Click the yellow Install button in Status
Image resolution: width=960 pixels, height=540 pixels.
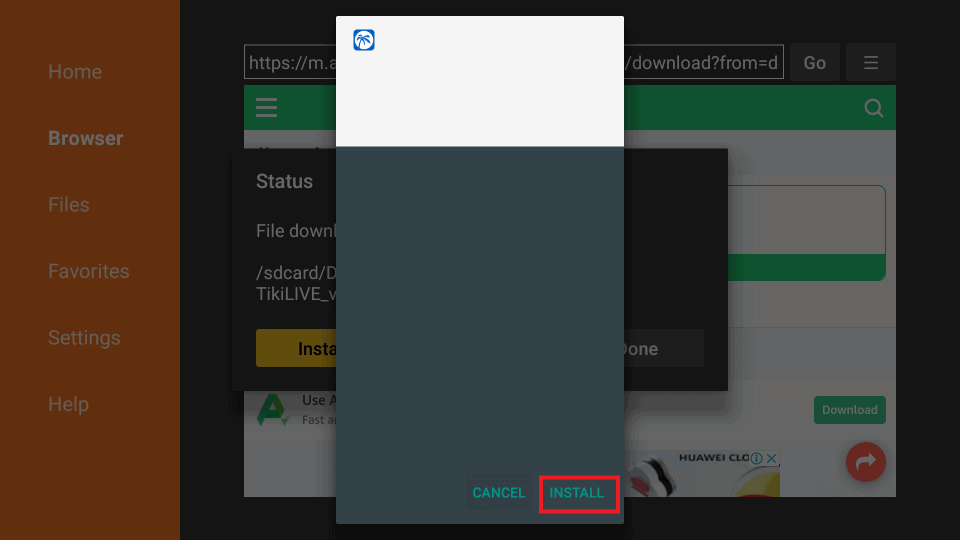296,348
